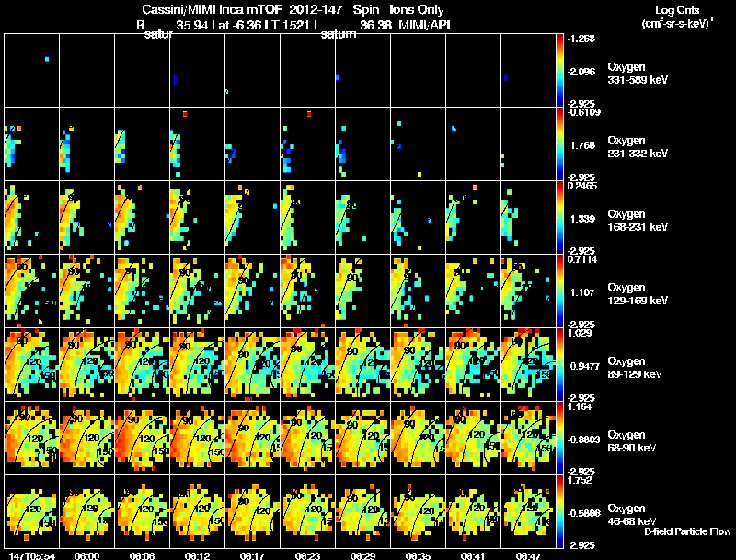Image resolution: width=736 pixels, height=560 pixels.
Task: Click the 'B-field Particle Flow' caption
Action: pos(687,531)
